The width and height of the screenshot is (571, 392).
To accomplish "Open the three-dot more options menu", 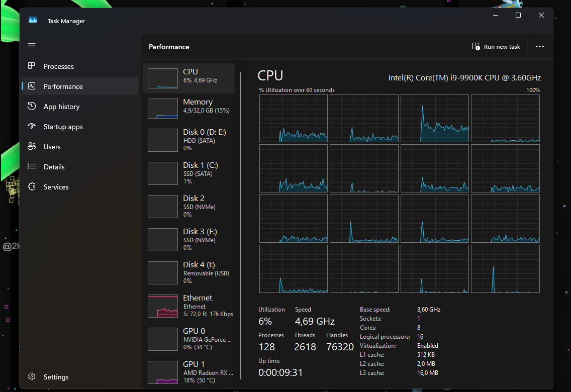I will click(540, 47).
